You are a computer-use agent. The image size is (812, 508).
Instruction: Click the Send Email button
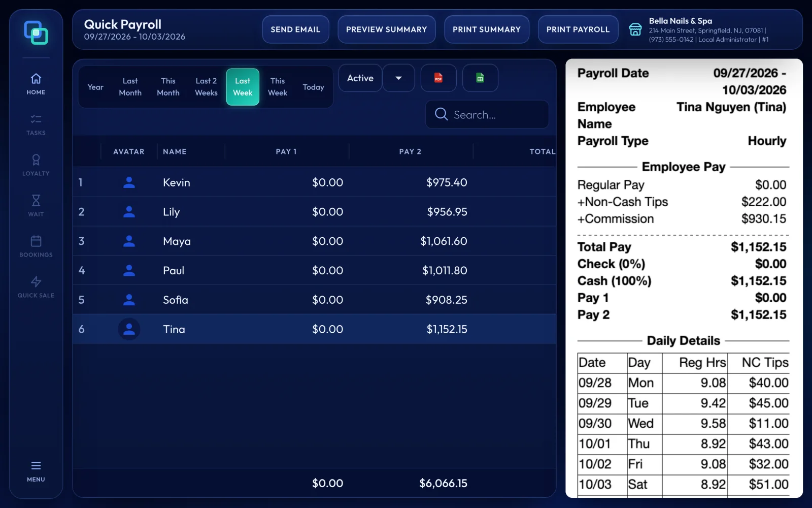[x=295, y=29]
